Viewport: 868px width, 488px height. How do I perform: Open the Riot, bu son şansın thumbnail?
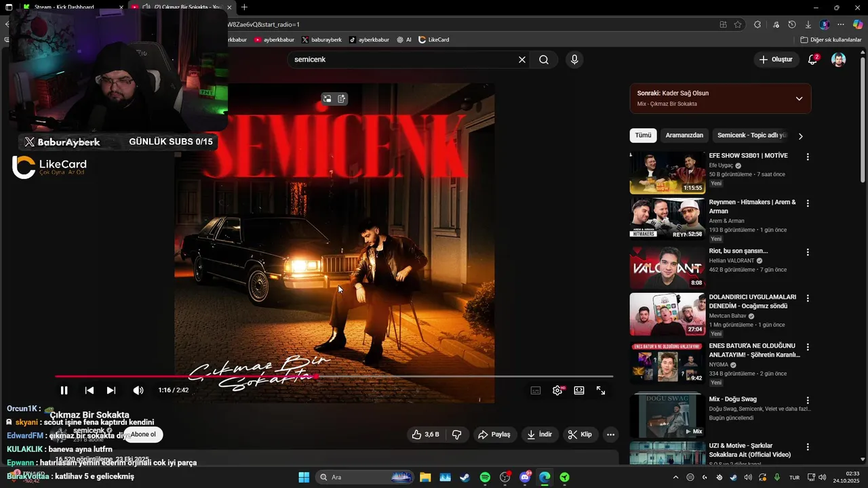(x=667, y=267)
